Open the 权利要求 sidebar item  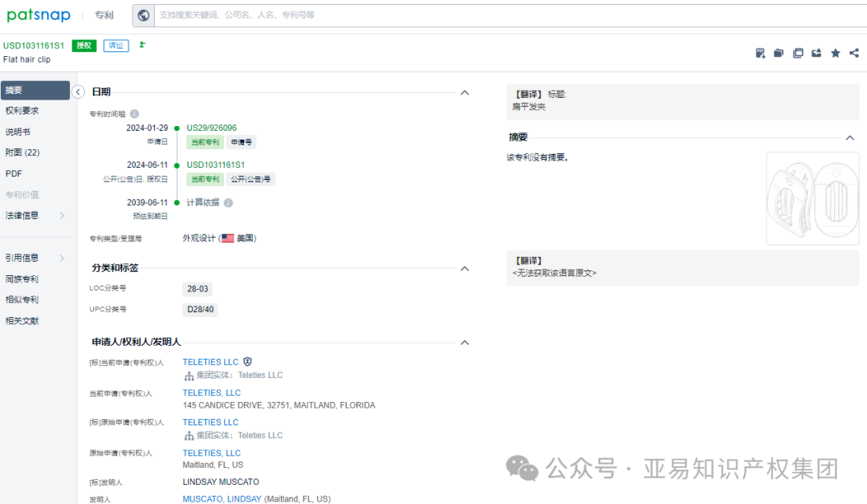pyautogui.click(x=22, y=111)
